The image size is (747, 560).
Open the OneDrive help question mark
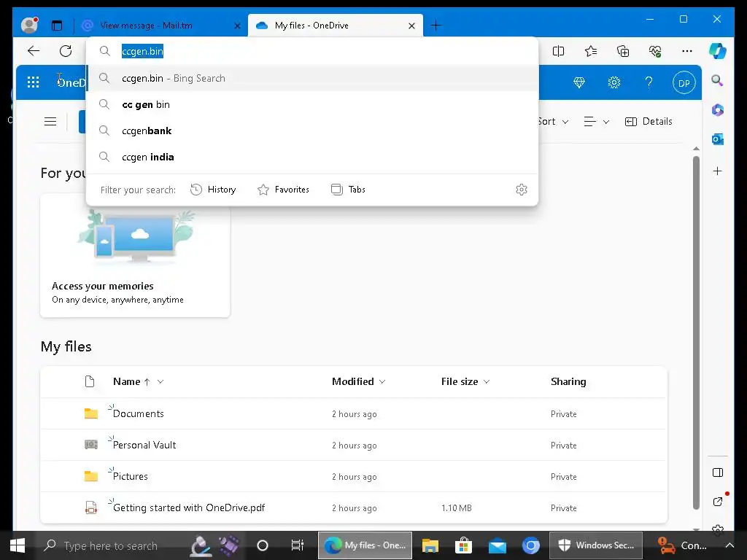point(649,83)
